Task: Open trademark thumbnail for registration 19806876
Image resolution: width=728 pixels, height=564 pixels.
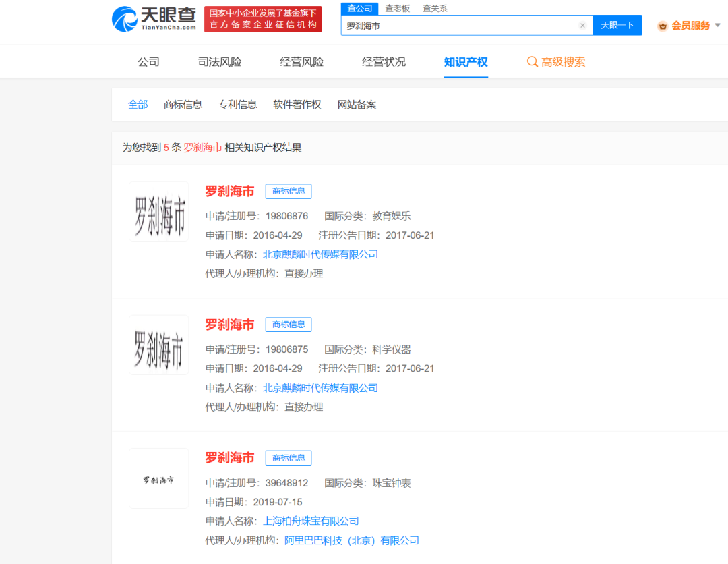Action: coord(159,211)
